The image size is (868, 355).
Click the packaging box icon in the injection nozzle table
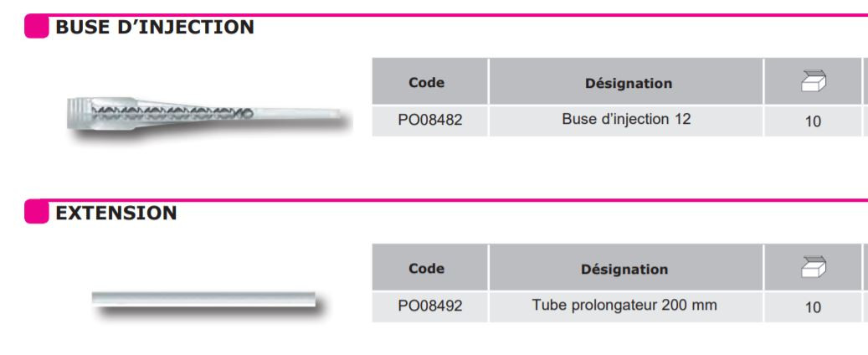[813, 82]
